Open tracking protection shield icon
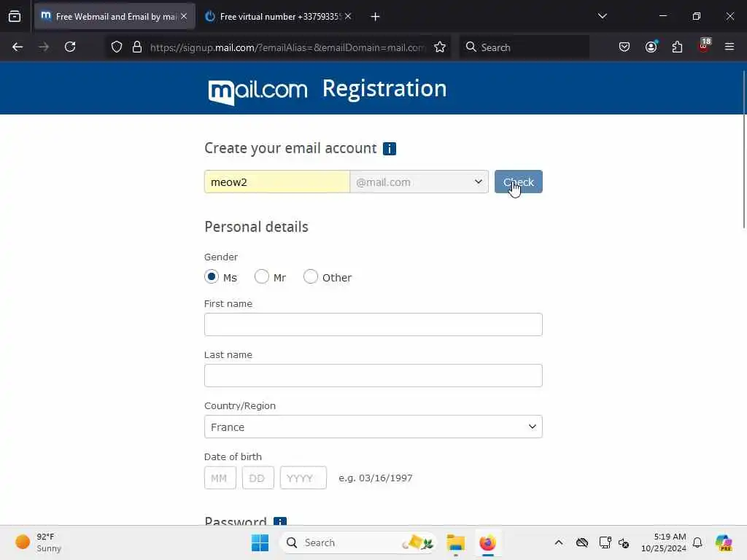 click(117, 47)
